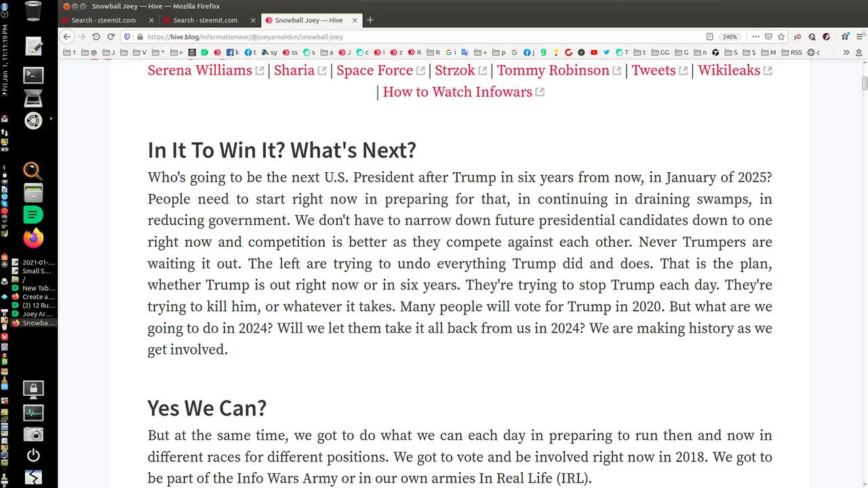Click the 'Yes We Can?' heading
The width and height of the screenshot is (868, 488).
pos(207,408)
